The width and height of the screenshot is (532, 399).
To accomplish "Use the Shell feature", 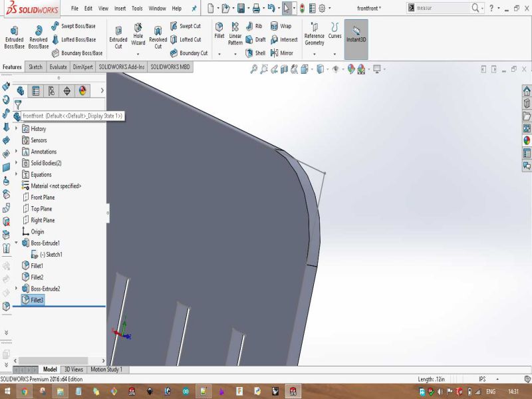I will pos(255,53).
